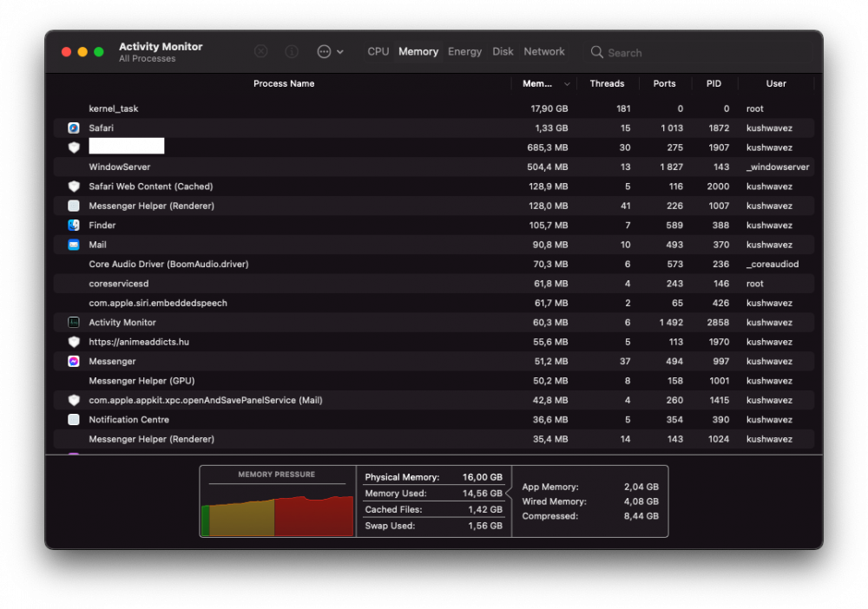This screenshot has height=609, width=868.
Task: Expand the chevron beside the actions menu
Action: point(340,52)
